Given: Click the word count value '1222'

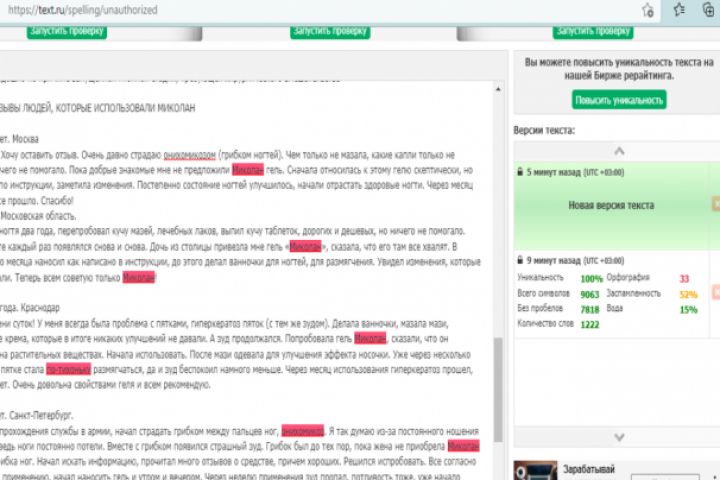Looking at the screenshot, I should tap(590, 325).
